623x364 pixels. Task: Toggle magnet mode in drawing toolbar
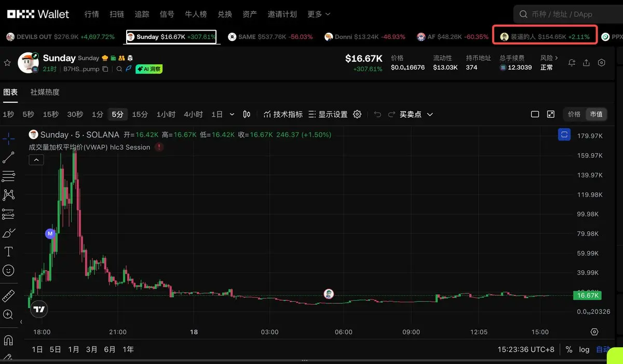pos(8,341)
